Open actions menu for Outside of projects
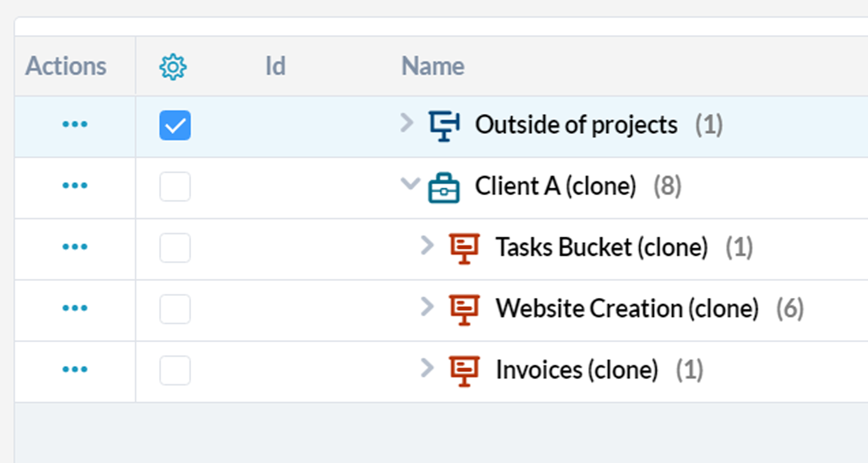Viewport: 868px width, 463px height. pos(75,124)
